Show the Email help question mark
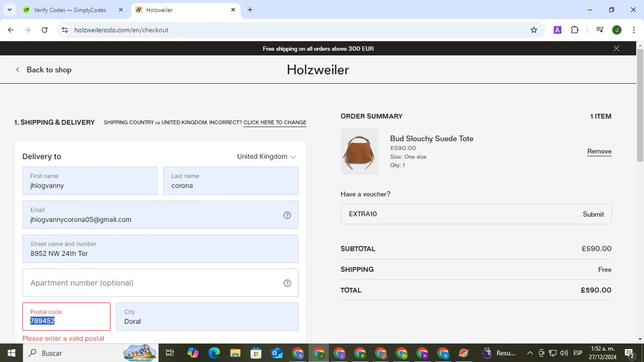The height and width of the screenshot is (362, 644). coord(287,215)
